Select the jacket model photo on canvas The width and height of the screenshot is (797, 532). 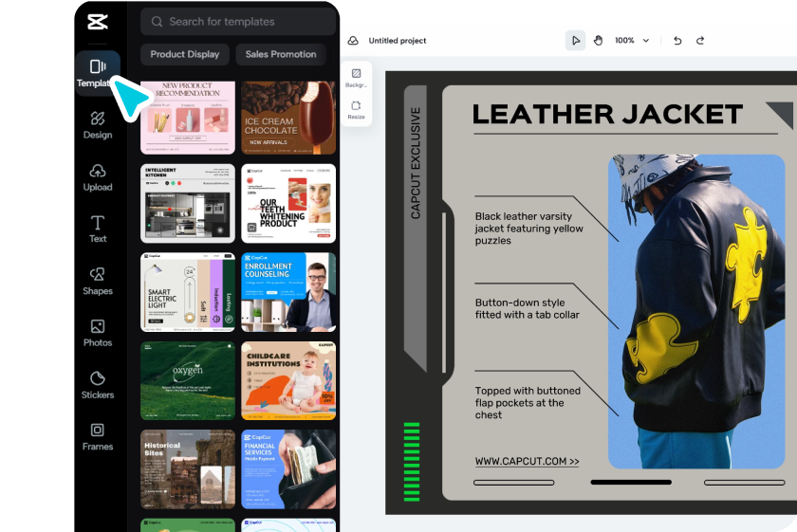[x=696, y=311]
